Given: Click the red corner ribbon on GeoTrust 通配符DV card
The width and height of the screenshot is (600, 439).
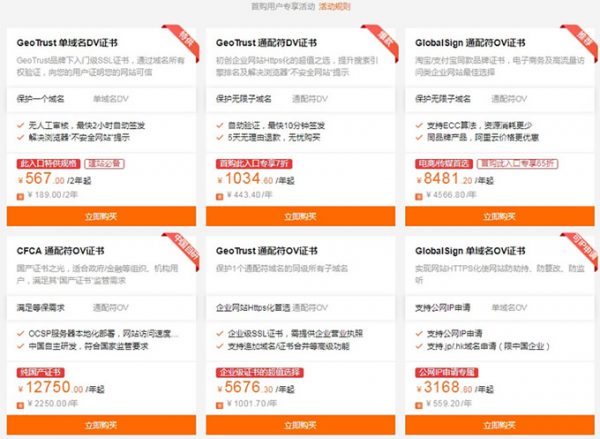Looking at the screenshot, I should [383, 40].
